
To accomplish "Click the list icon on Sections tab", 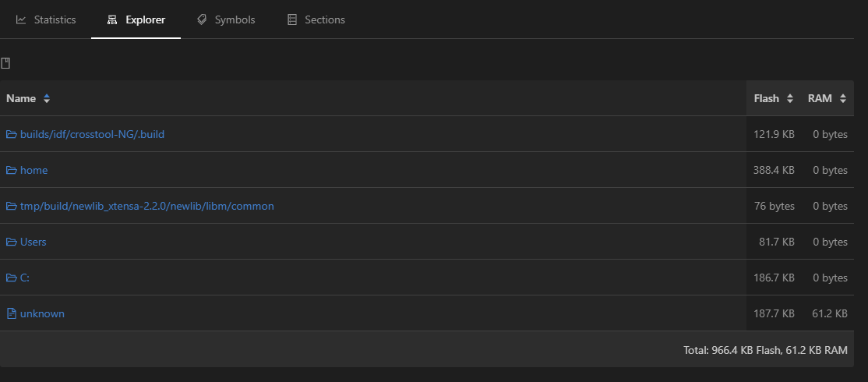I will tap(291, 20).
